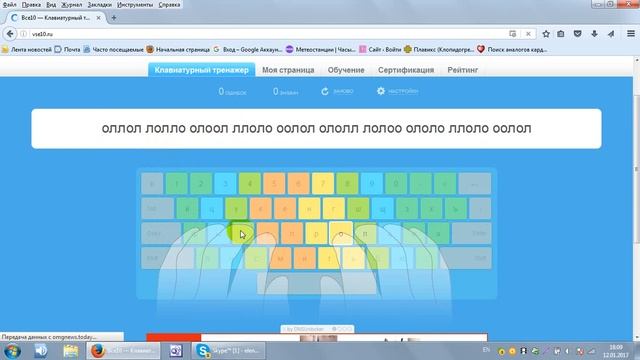This screenshot has width=640, height=360.
Task: Open the Вид menu
Action: pos(51,5)
